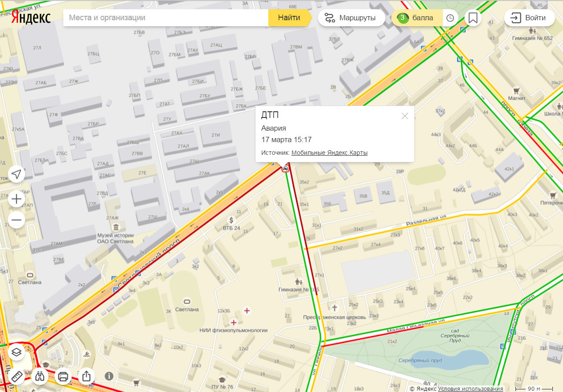Select the ruler measuring tool

pyautogui.click(x=17, y=376)
